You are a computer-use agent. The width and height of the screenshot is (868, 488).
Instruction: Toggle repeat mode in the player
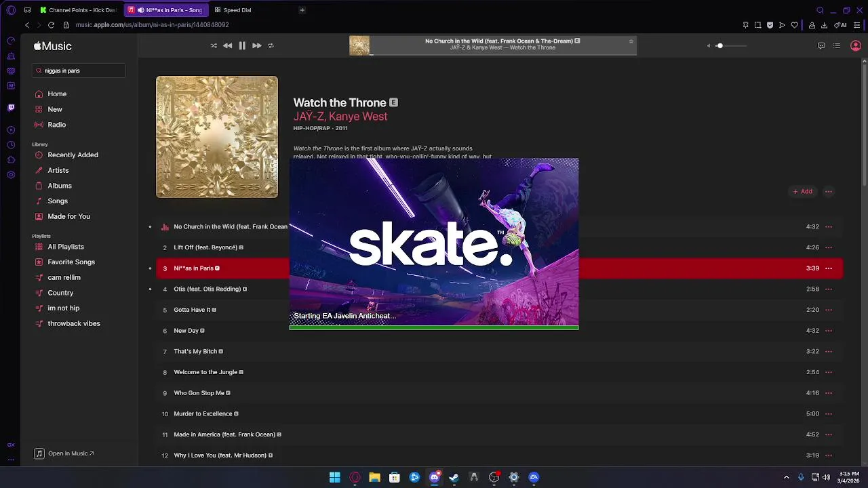[271, 45]
